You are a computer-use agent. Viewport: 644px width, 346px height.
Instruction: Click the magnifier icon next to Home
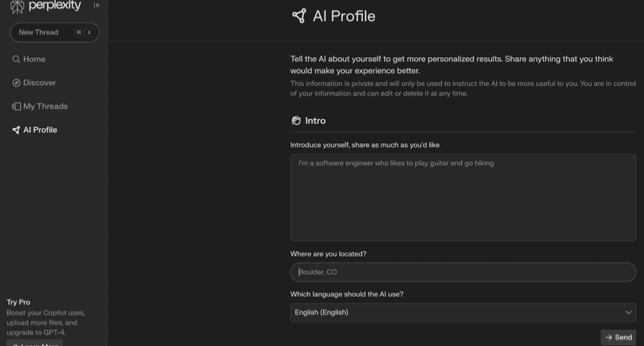pyautogui.click(x=16, y=60)
